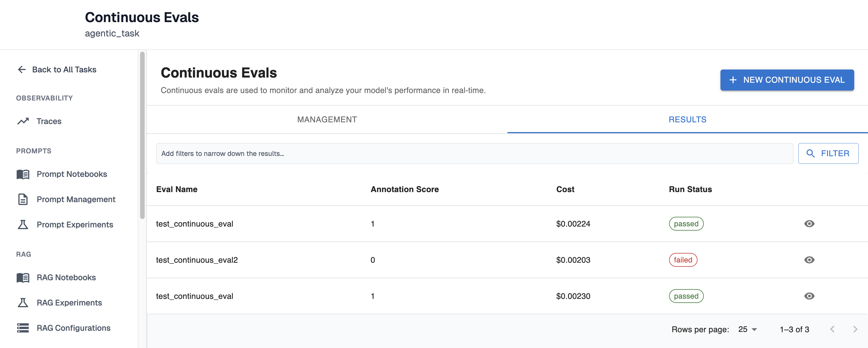Click the filters input field
The width and height of the screenshot is (868, 348).
point(474,153)
